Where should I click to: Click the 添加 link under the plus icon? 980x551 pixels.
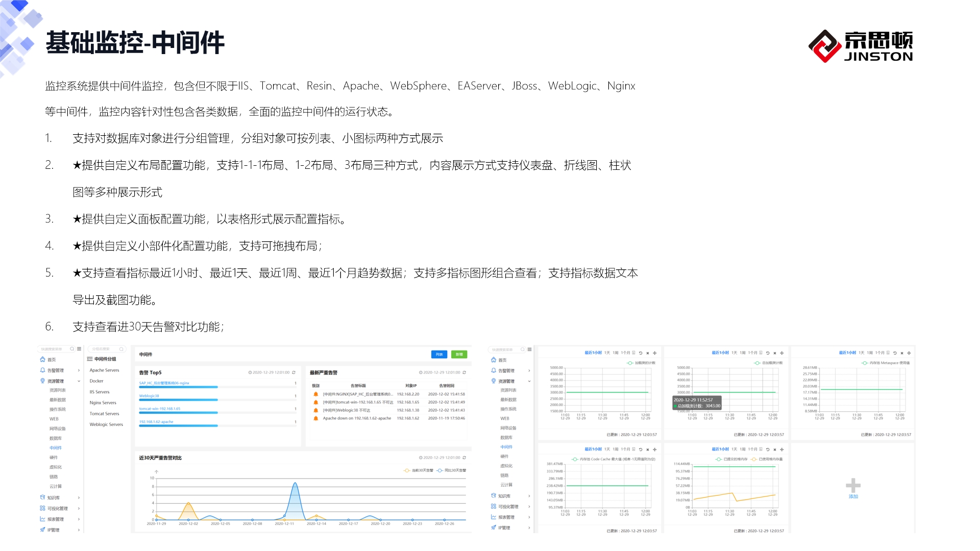pos(853,496)
